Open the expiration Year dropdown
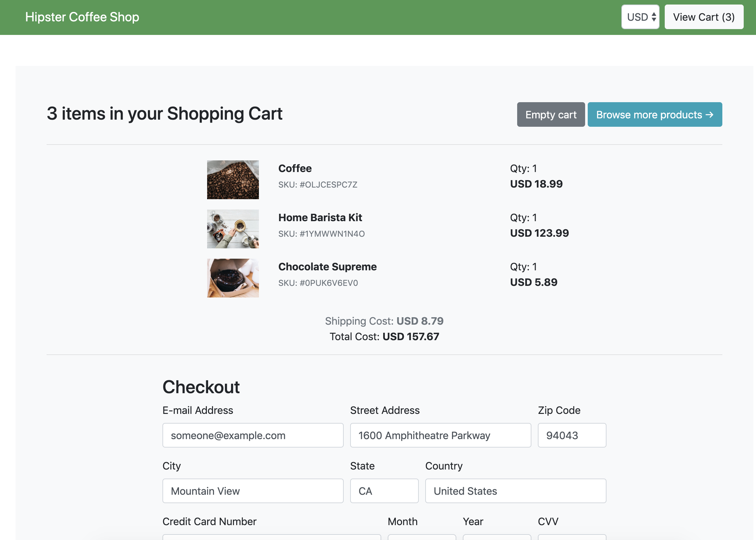This screenshot has width=756, height=540. (x=497, y=537)
